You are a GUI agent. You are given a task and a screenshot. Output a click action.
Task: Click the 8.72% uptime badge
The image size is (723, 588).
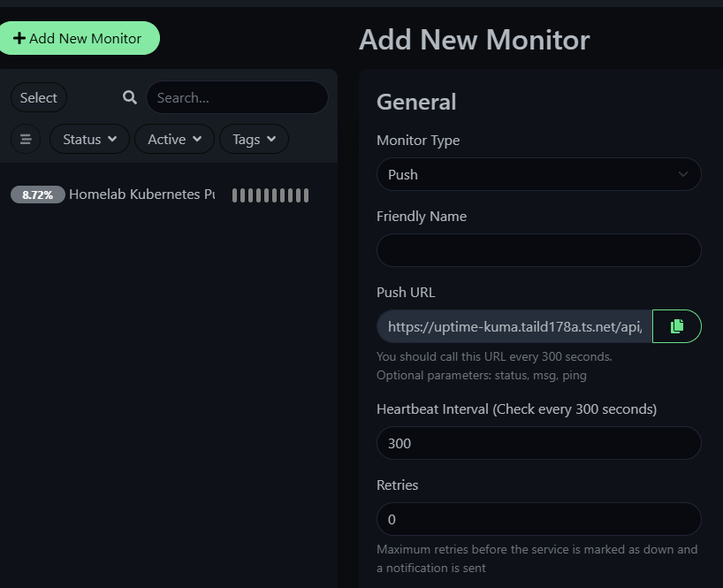tap(37, 195)
